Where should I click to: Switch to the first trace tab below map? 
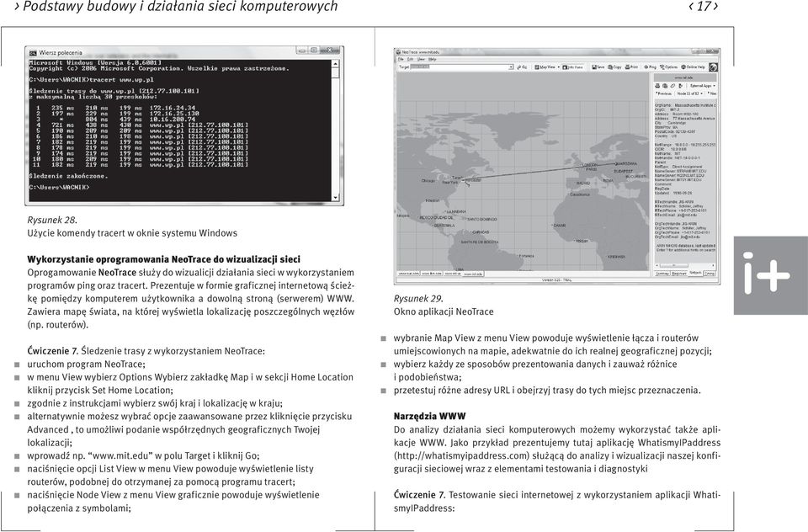point(408,274)
